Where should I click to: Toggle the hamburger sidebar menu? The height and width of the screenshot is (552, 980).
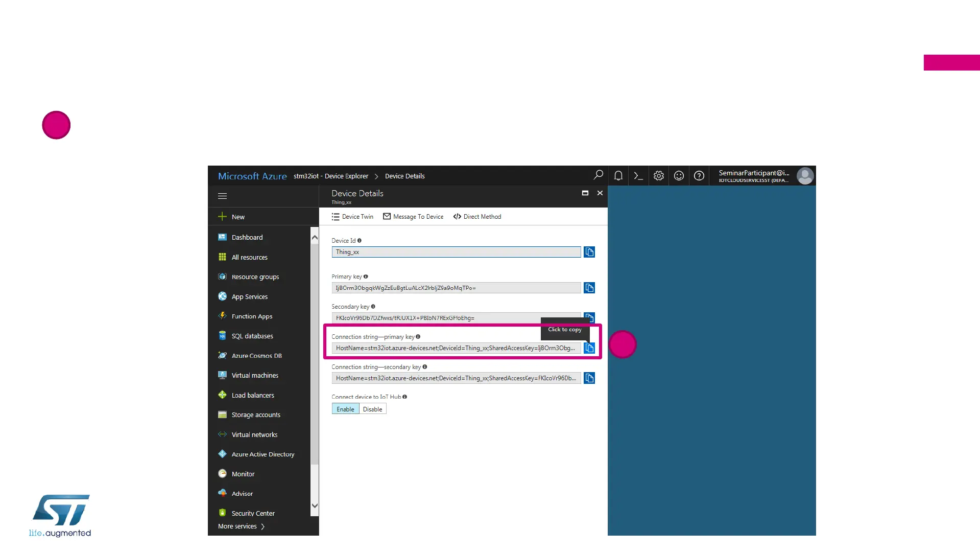point(222,196)
